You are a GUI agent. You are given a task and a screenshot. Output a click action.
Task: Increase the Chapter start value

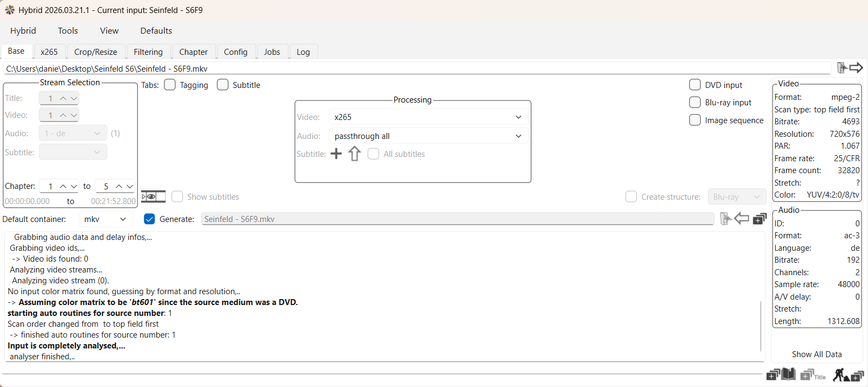pyautogui.click(x=63, y=186)
